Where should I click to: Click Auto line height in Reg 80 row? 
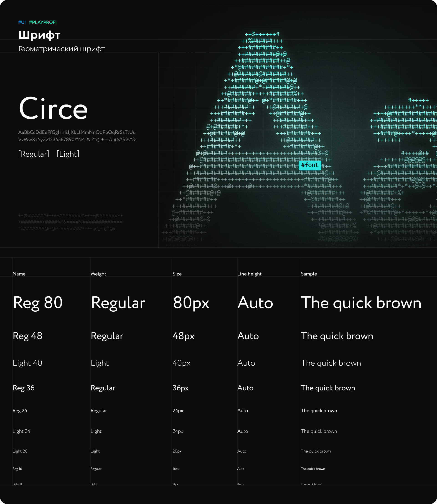(255, 303)
